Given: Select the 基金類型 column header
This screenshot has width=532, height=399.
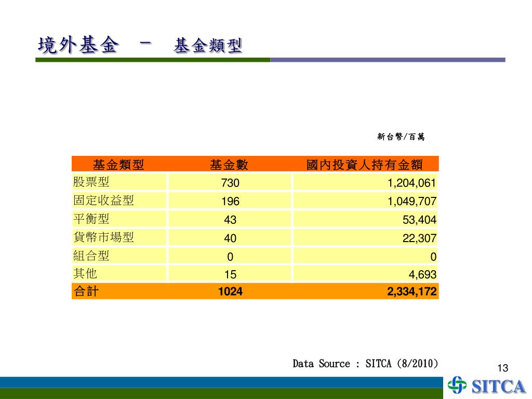Looking at the screenshot, I should click(118, 165).
